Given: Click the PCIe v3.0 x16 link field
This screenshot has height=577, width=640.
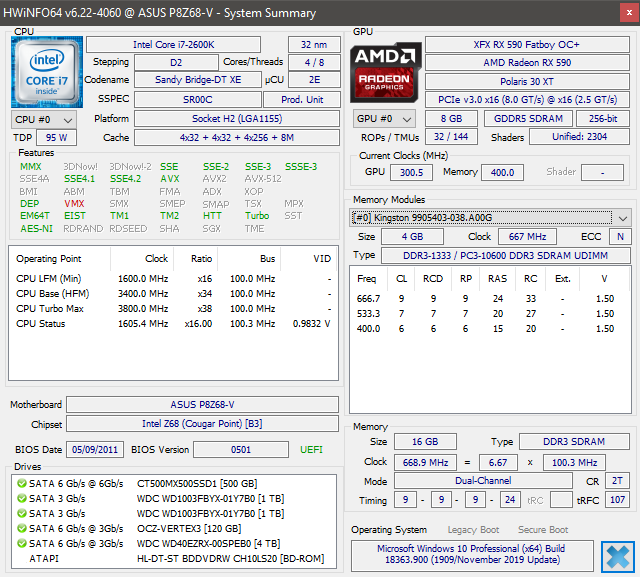Looking at the screenshot, I should point(527,100).
